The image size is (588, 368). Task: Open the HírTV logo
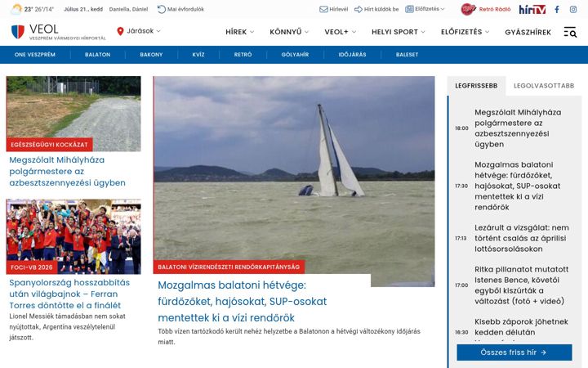click(532, 9)
